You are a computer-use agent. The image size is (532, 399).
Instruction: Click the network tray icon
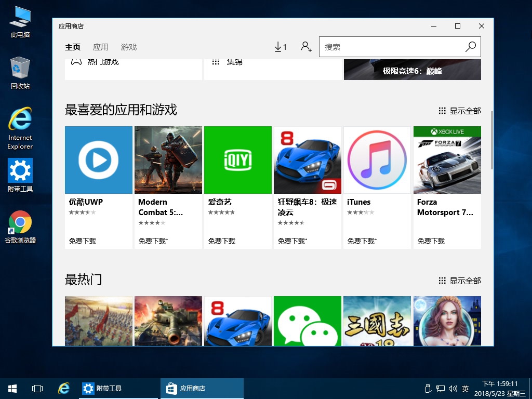pyautogui.click(x=441, y=389)
